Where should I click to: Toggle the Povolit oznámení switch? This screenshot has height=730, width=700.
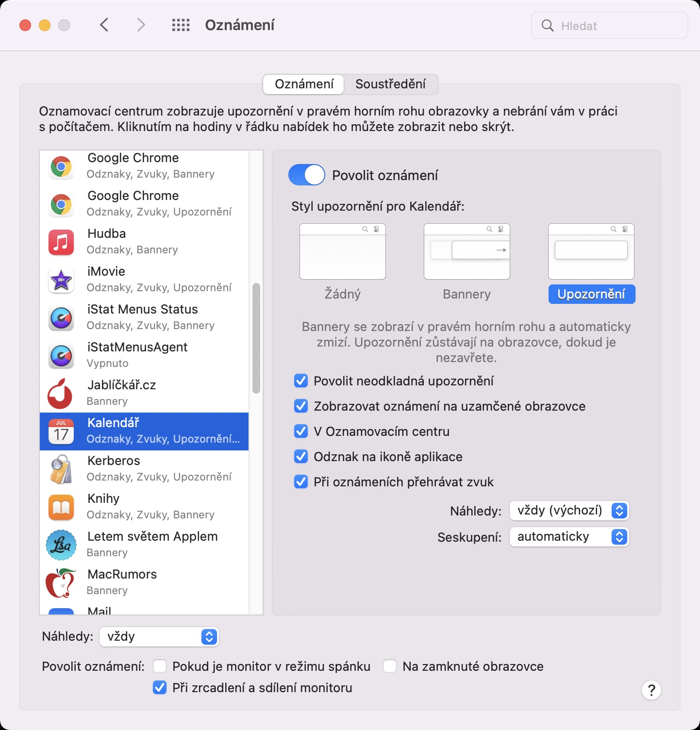pos(307,175)
